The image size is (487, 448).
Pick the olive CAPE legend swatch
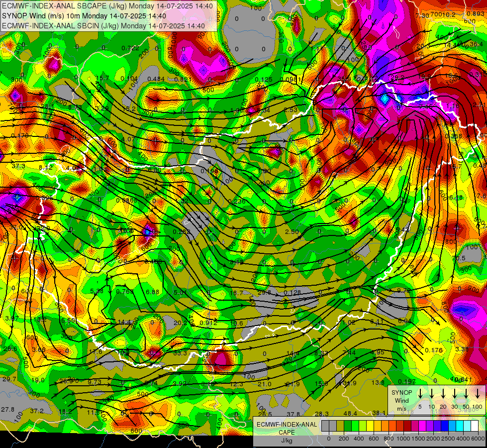[340, 426]
